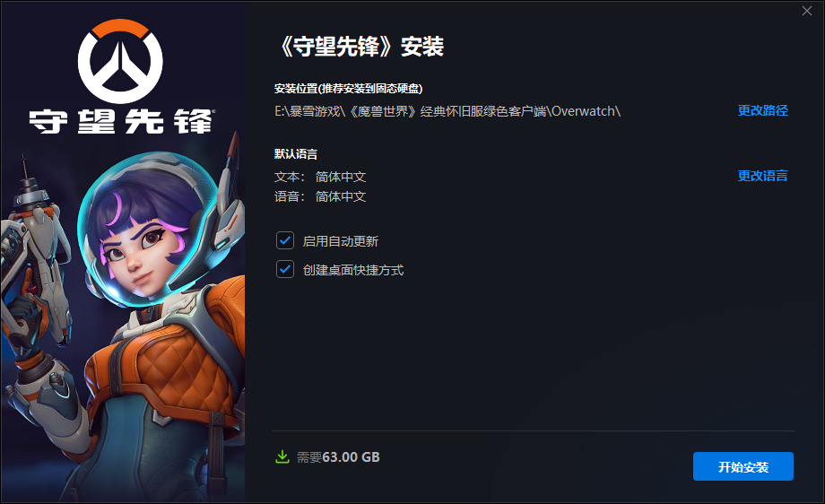Uncheck the 启用自动更新 checkbox

tap(285, 241)
